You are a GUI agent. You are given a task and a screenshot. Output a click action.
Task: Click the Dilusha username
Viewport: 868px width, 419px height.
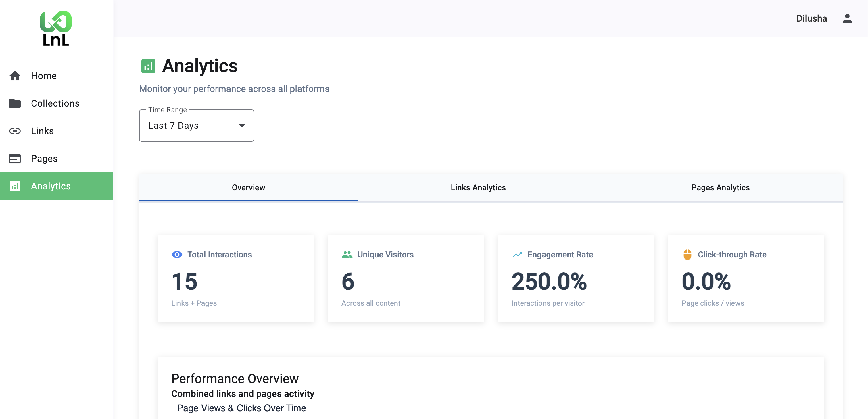click(811, 18)
